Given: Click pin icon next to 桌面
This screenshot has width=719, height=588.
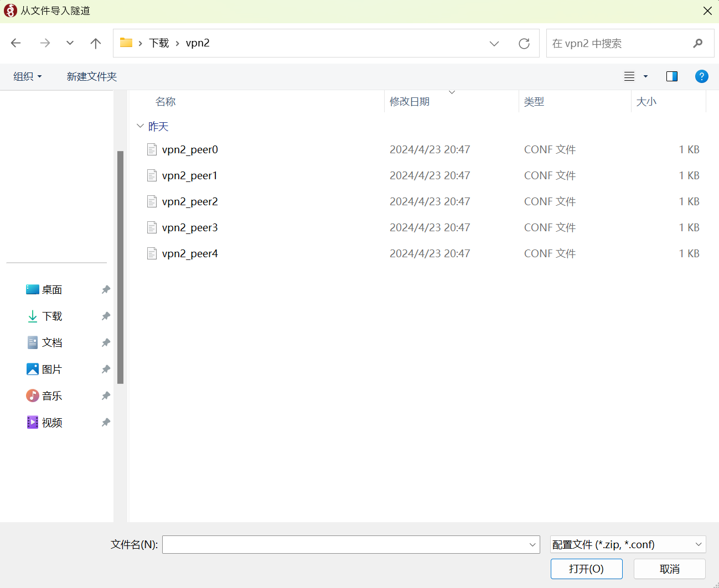Looking at the screenshot, I should point(106,289).
